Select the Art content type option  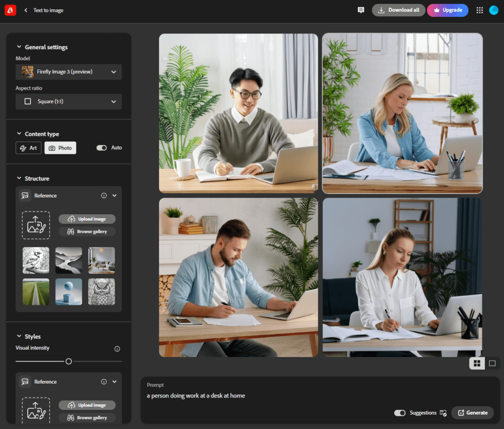click(28, 147)
